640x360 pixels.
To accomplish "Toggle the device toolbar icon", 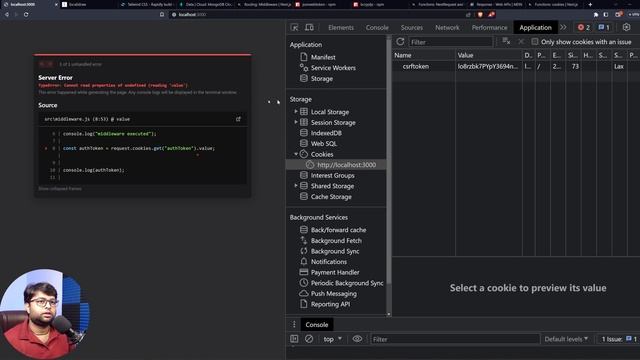I will pyautogui.click(x=309, y=27).
